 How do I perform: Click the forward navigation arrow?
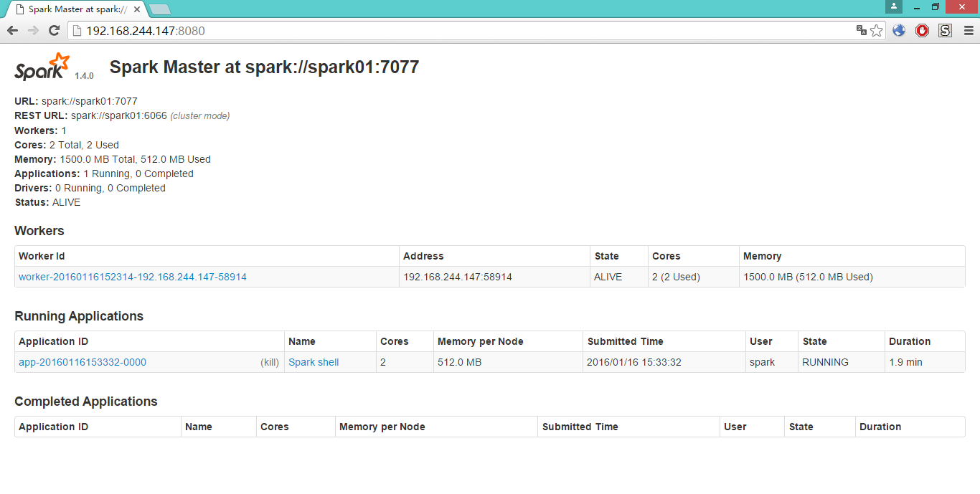[x=33, y=31]
